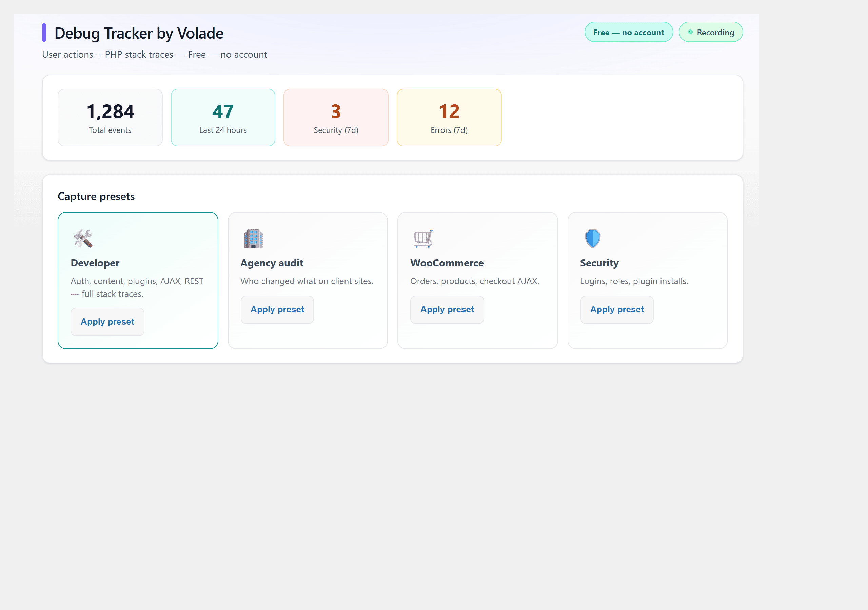Open the Total events stat card

[110, 118]
